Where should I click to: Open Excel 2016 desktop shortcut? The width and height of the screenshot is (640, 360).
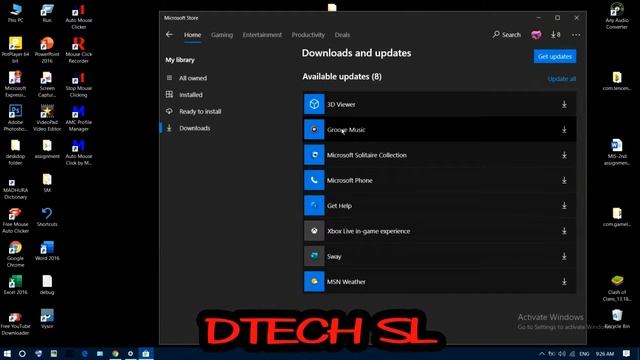click(15, 284)
